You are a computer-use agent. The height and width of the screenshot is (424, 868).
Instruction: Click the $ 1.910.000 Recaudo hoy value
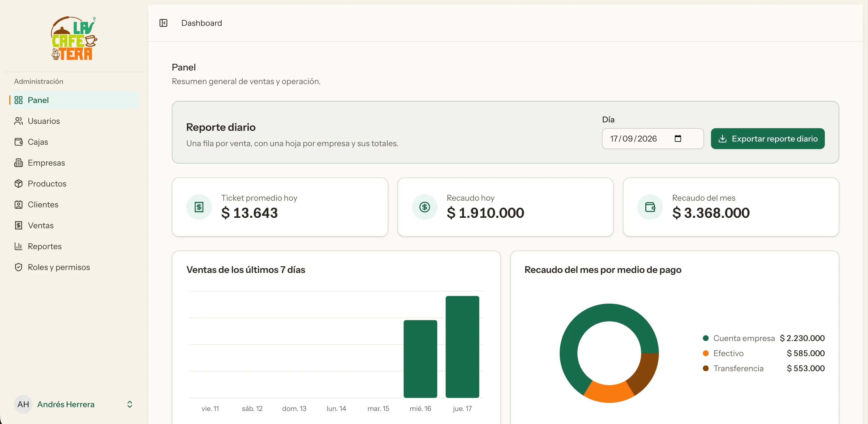pos(485,213)
